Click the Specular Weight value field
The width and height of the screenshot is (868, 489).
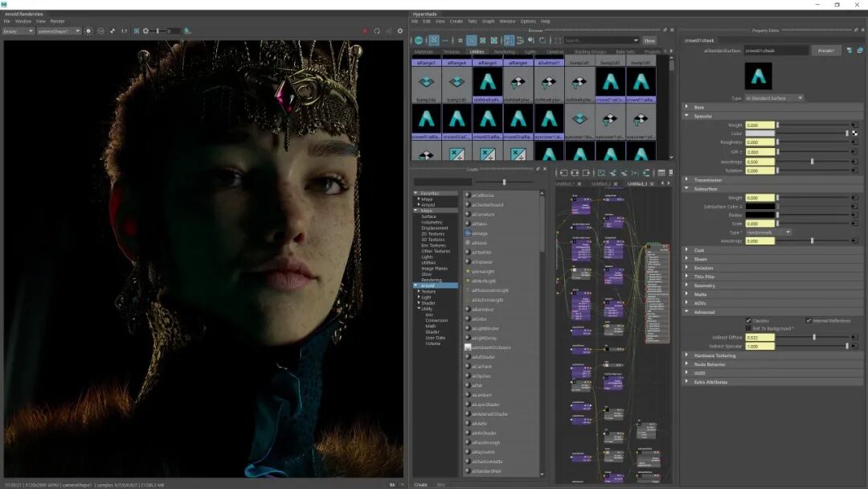[760, 125]
